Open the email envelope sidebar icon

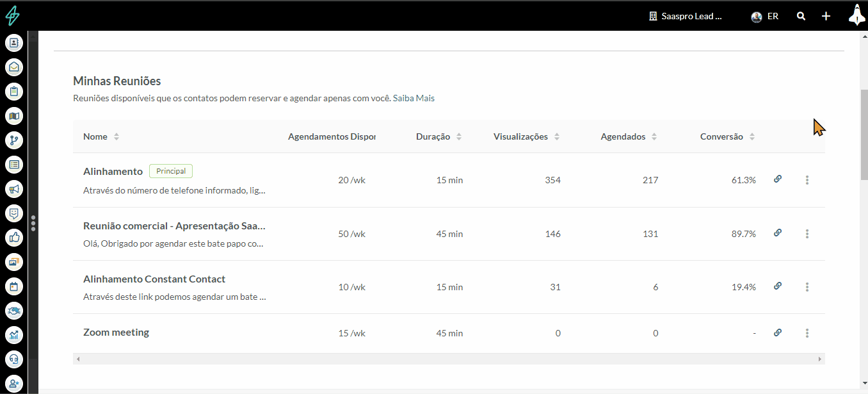(x=14, y=67)
